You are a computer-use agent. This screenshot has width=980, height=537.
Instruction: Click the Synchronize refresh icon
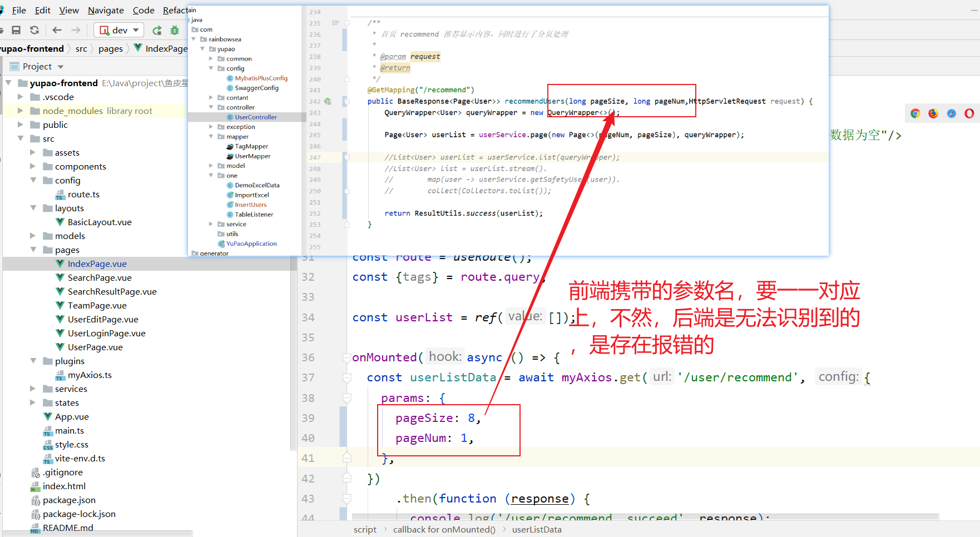point(34,30)
